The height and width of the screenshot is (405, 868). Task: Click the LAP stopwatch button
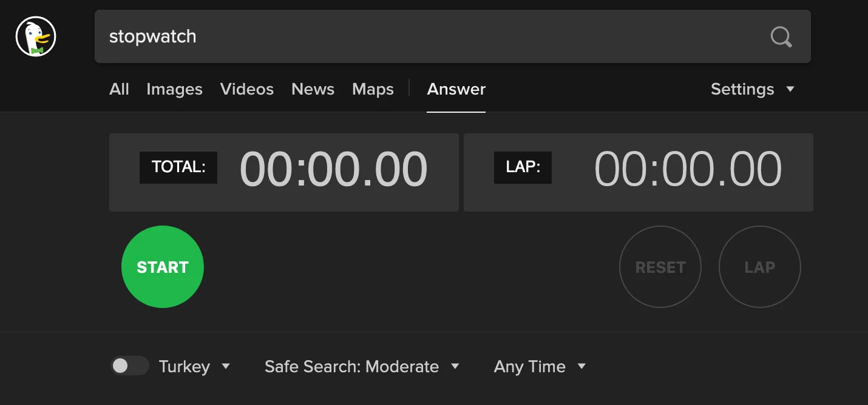point(759,267)
